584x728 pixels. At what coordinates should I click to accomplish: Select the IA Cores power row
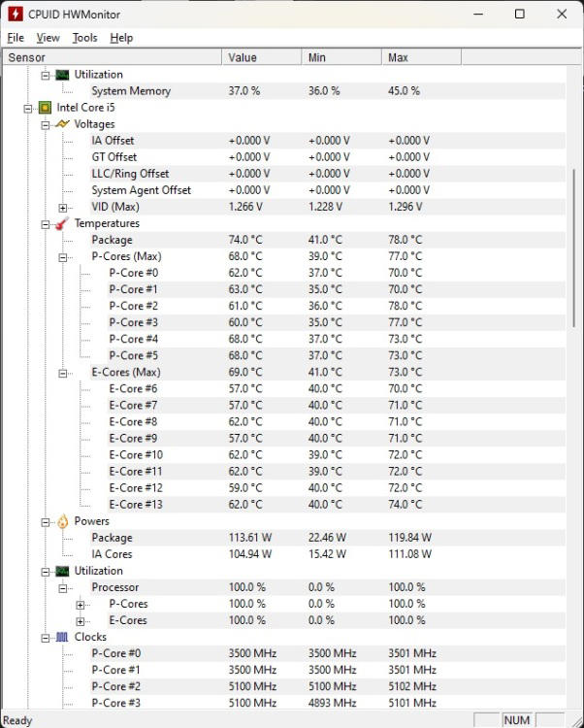click(328, 554)
